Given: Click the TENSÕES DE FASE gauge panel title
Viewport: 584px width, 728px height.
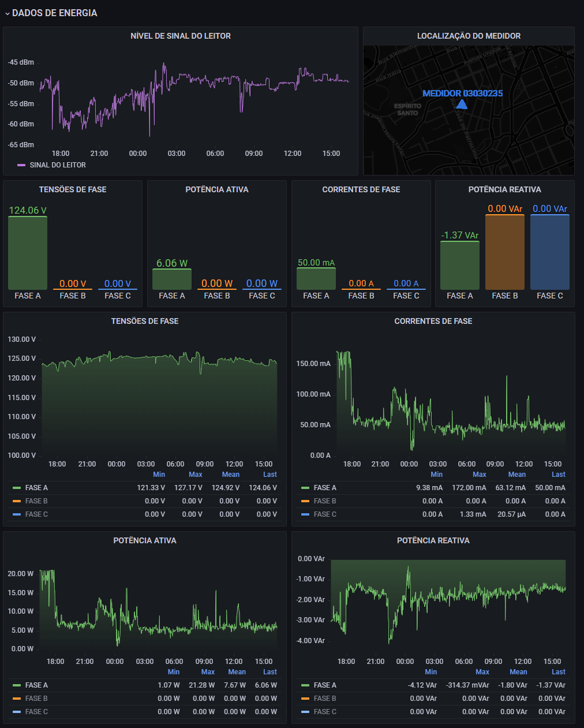Looking at the screenshot, I should pos(72,189).
